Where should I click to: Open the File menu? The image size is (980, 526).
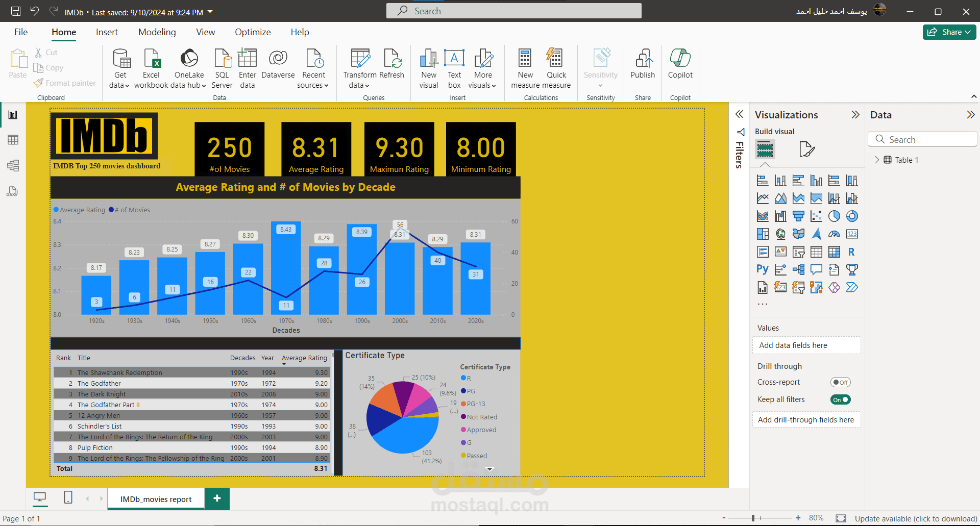(21, 32)
